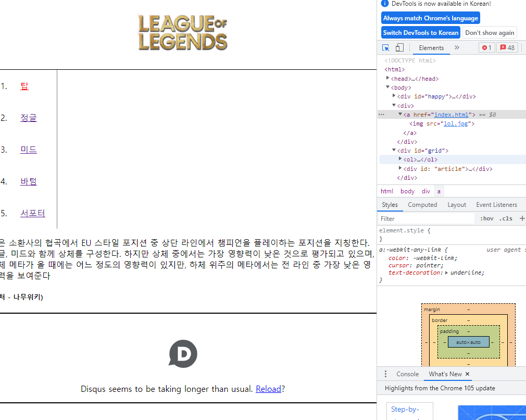The height and width of the screenshot is (420, 526).
Task: Select a in the DOM breadcrumb
Action: tap(439, 191)
